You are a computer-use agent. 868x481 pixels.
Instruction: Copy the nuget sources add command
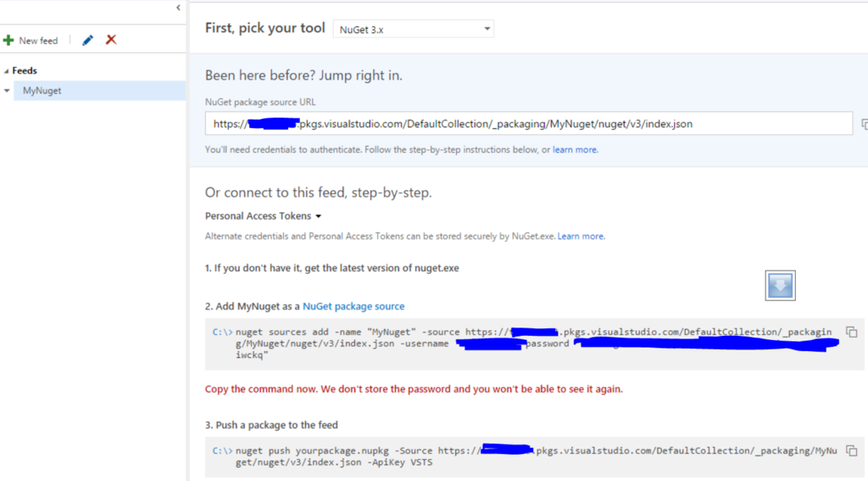pyautogui.click(x=851, y=332)
